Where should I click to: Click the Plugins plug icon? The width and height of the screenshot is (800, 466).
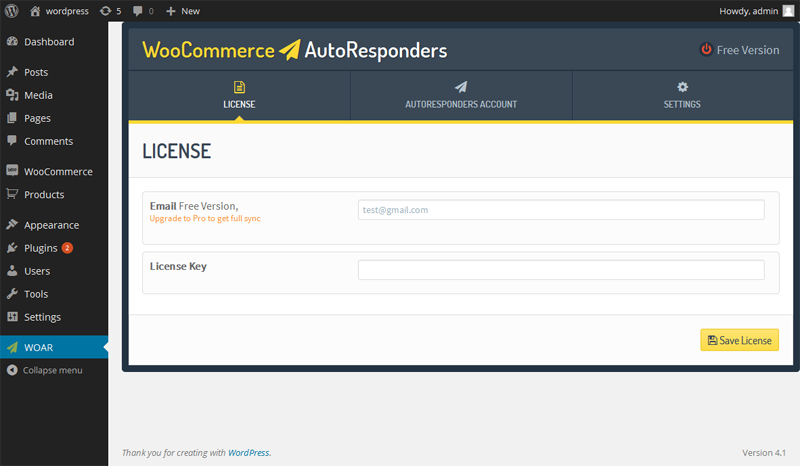tap(12, 248)
